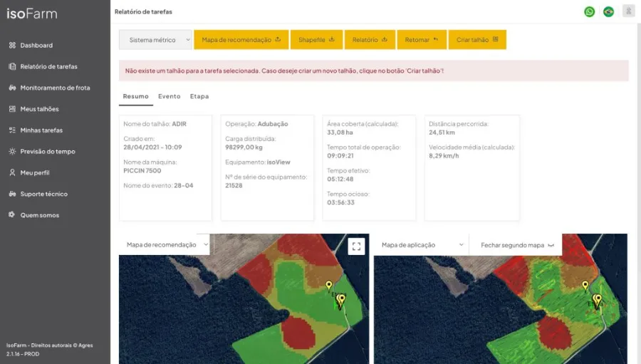Open the Dashboard sidebar icon
The height and width of the screenshot is (364, 641).
coord(12,45)
